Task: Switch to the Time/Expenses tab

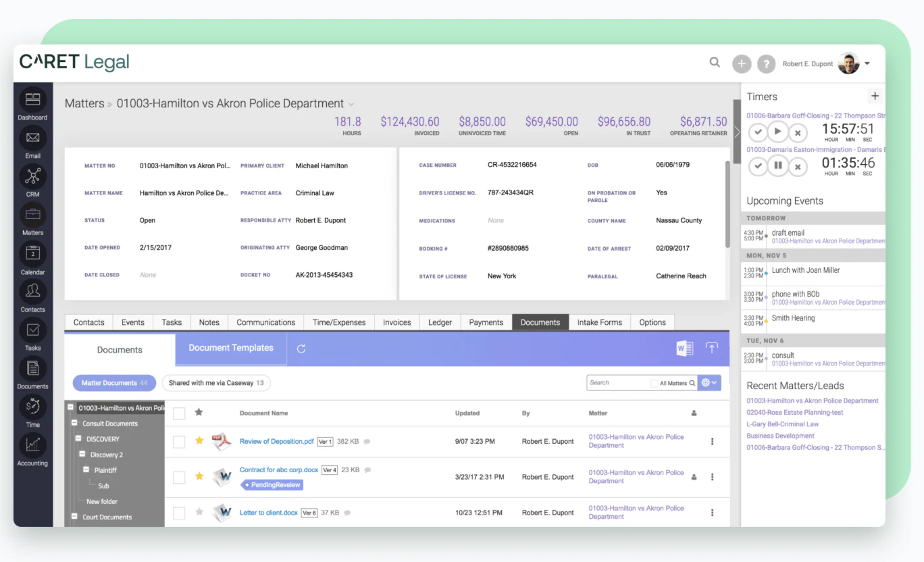Action: tap(339, 322)
